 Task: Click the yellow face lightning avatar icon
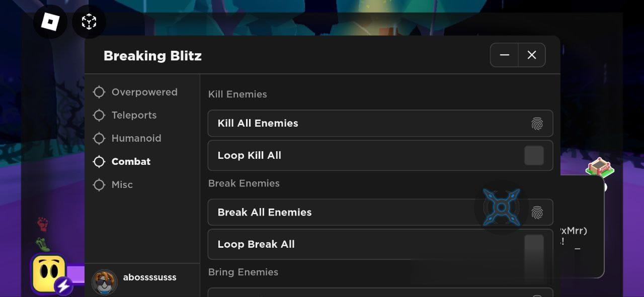point(49,274)
